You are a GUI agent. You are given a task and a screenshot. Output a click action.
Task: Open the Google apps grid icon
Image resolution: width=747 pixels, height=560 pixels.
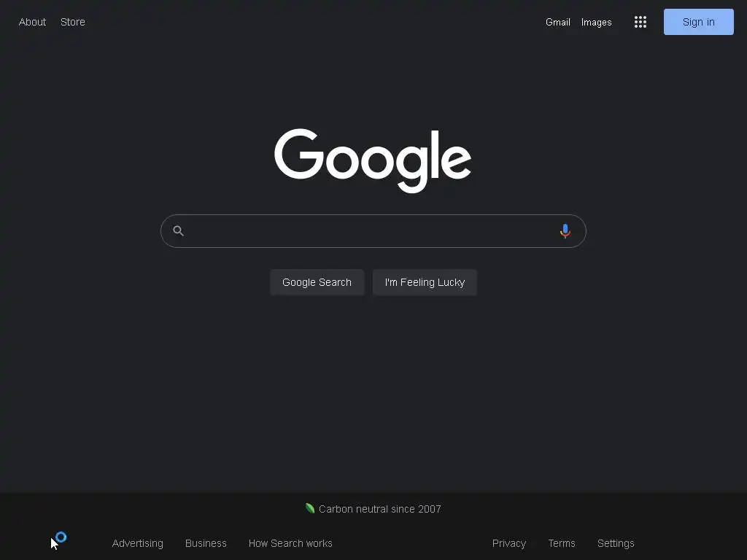point(640,22)
